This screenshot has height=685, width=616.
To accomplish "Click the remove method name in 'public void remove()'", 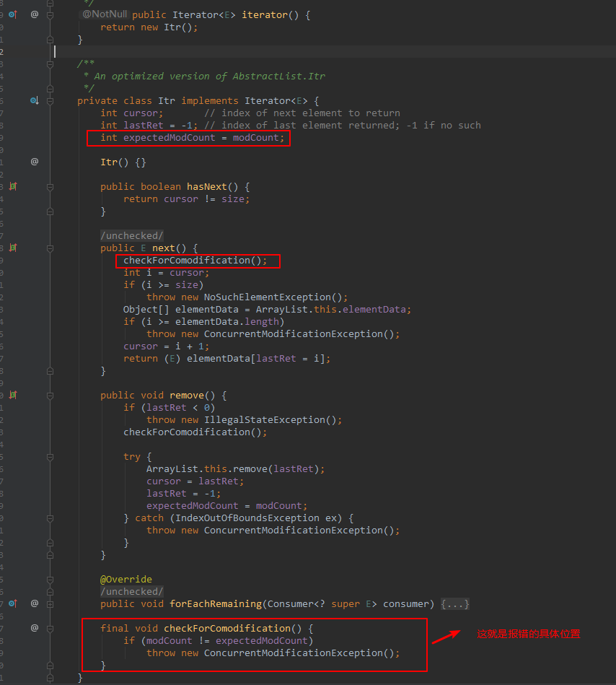I will (187, 395).
